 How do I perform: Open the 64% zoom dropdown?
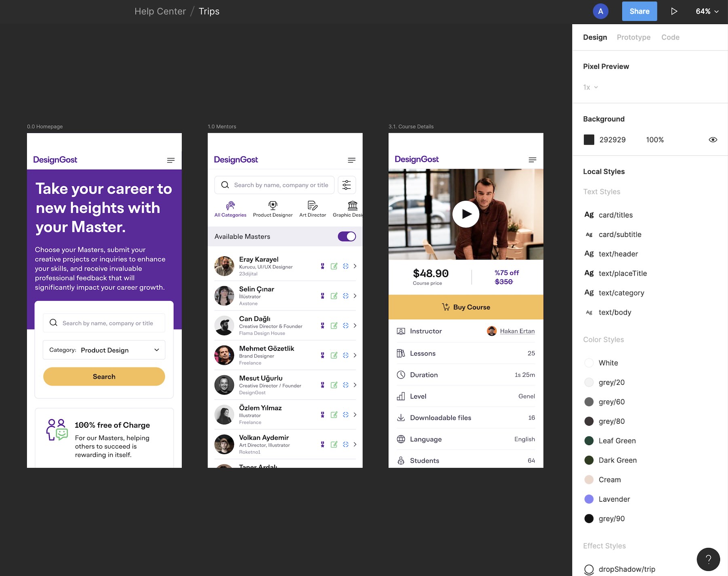(x=707, y=11)
